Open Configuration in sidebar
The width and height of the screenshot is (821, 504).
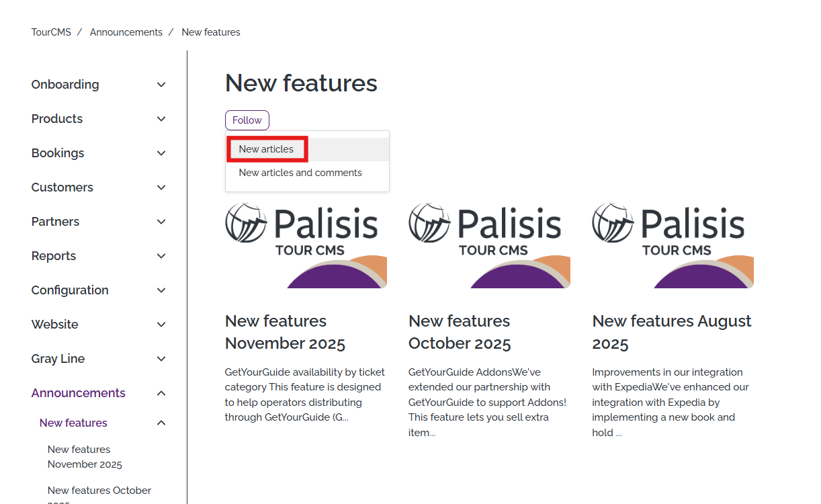[70, 290]
